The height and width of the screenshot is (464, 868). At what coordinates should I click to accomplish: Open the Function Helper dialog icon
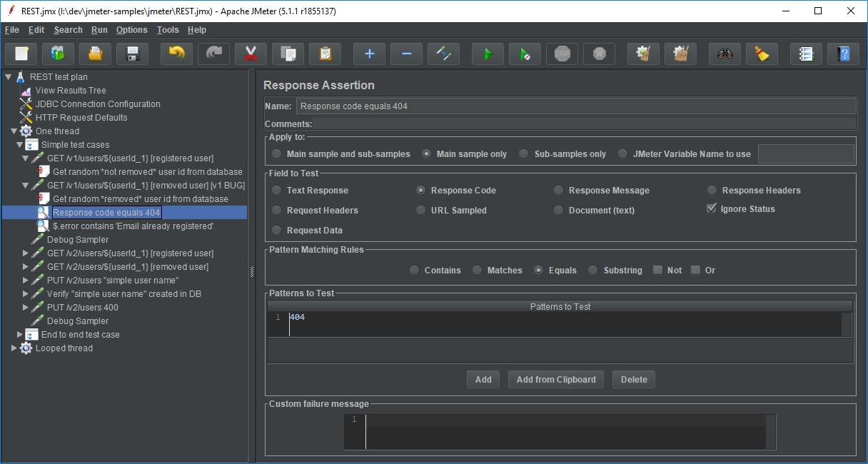point(807,54)
